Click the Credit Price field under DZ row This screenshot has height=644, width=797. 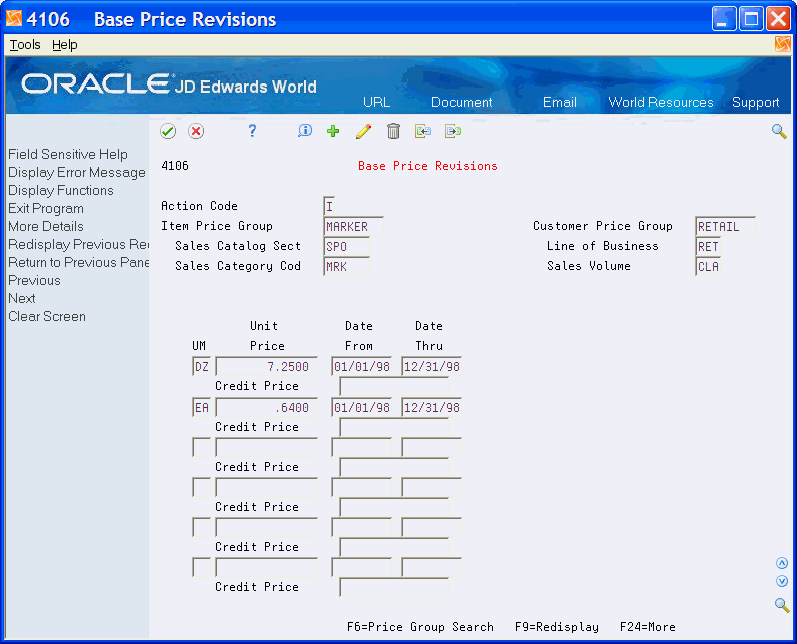coord(394,386)
